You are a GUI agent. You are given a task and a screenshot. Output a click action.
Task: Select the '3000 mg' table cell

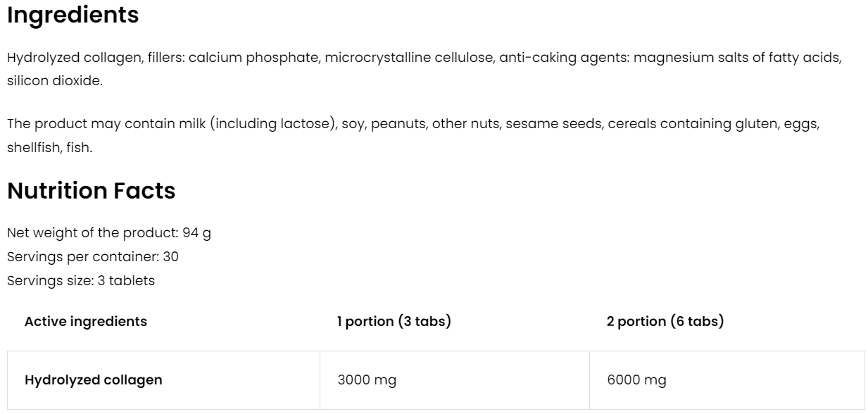[367, 380]
